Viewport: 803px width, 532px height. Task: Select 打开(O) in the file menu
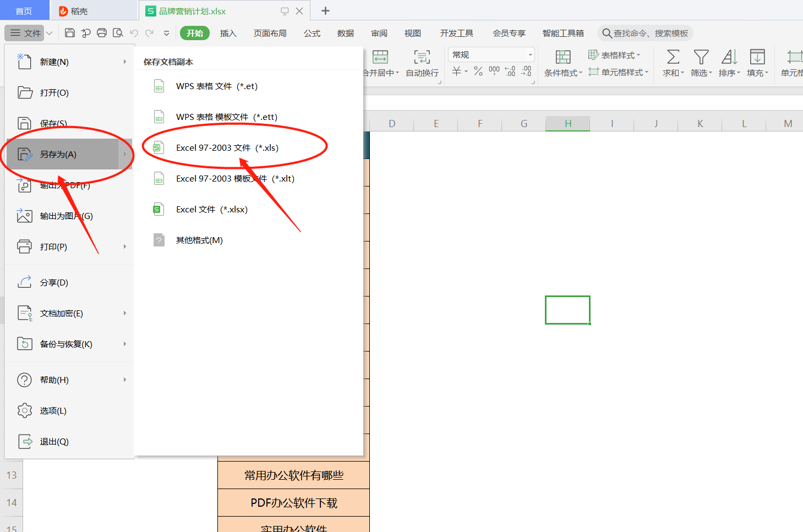[x=69, y=92]
